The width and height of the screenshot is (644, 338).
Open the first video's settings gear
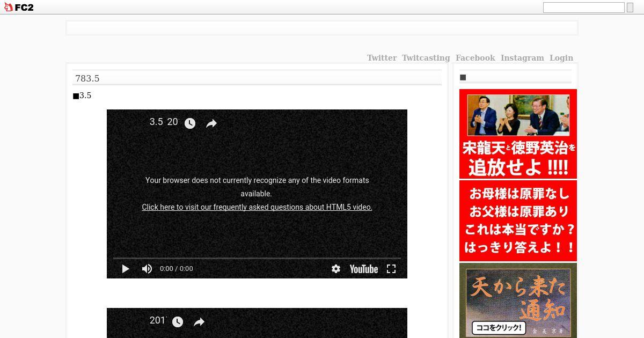click(336, 269)
